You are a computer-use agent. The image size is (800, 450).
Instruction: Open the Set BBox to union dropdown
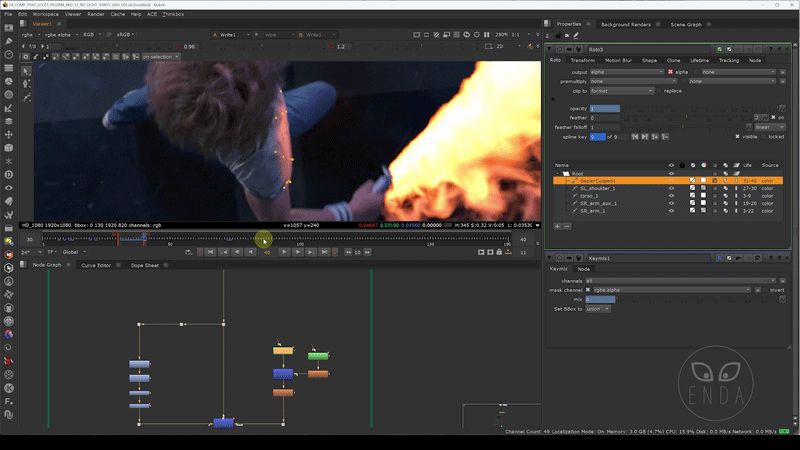[x=597, y=309]
